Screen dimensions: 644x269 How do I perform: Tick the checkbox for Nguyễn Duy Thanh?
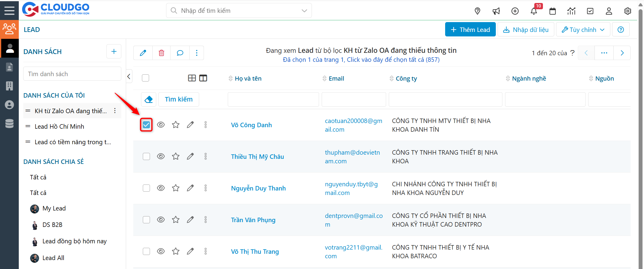click(x=146, y=188)
